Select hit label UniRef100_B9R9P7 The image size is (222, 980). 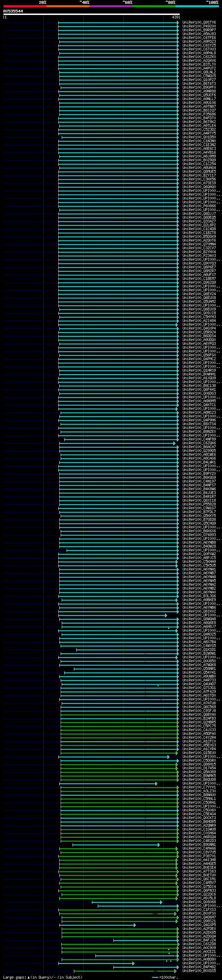pyautogui.click(x=199, y=30)
